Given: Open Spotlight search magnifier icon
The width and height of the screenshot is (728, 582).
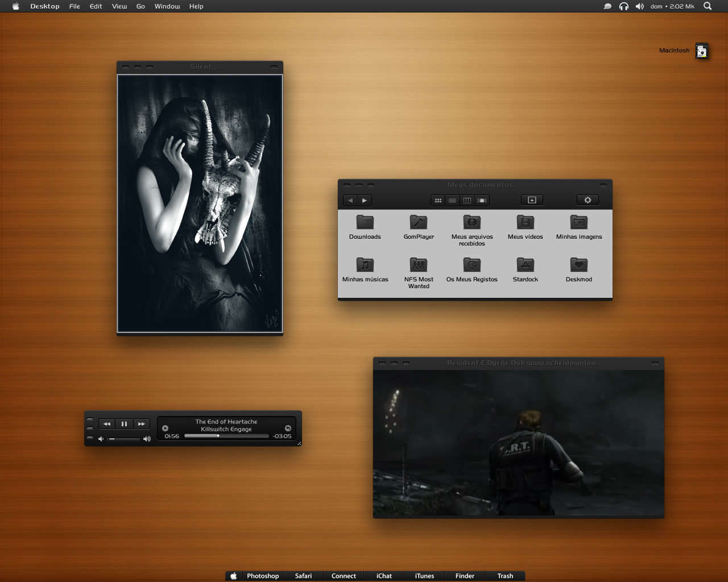Looking at the screenshot, I should (708, 6).
